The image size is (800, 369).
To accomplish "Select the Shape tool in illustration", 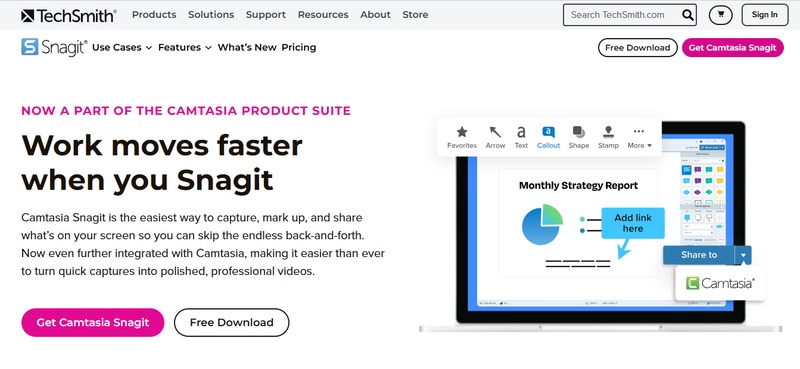I will click(x=579, y=137).
